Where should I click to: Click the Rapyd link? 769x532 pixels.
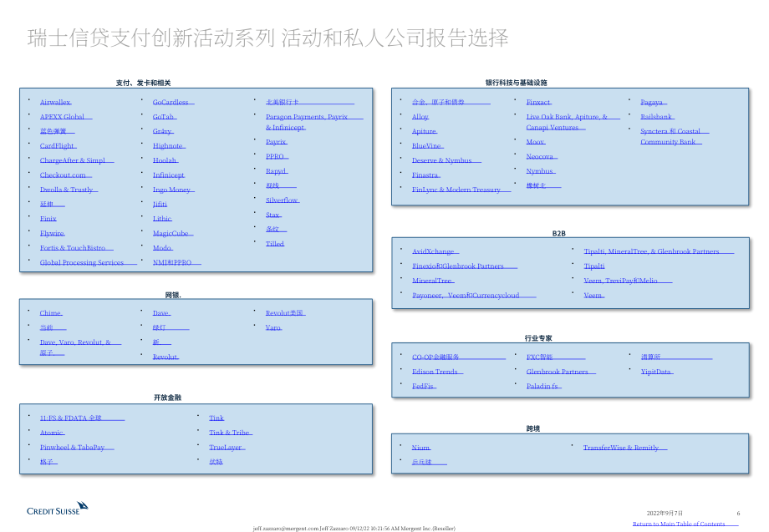point(277,171)
